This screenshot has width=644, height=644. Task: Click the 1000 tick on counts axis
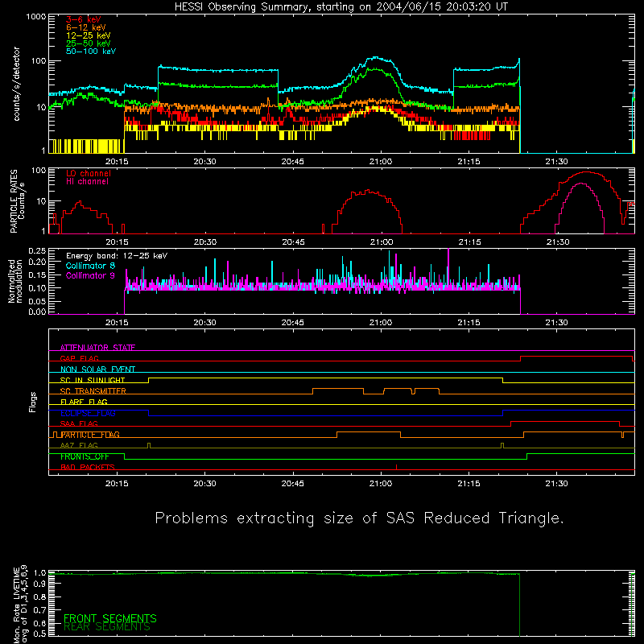point(35,17)
